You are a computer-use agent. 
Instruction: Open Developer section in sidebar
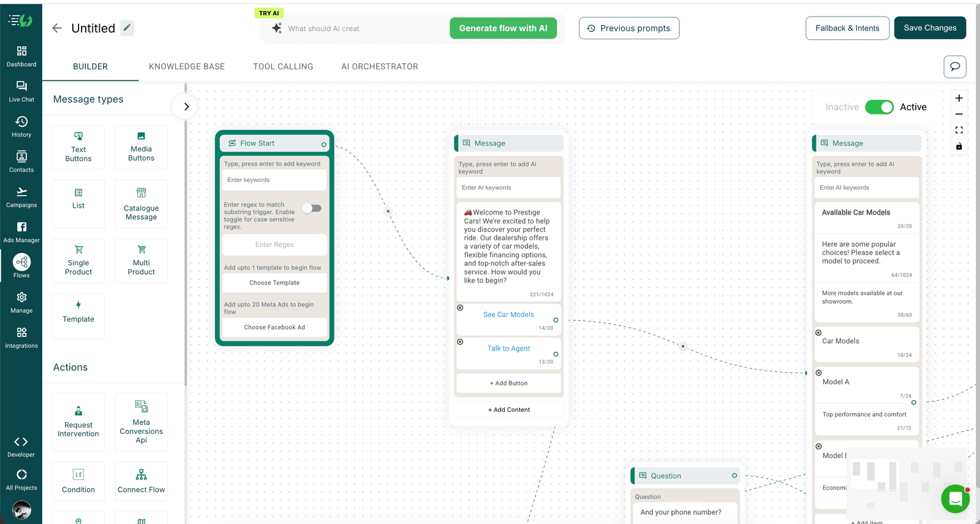[21, 447]
